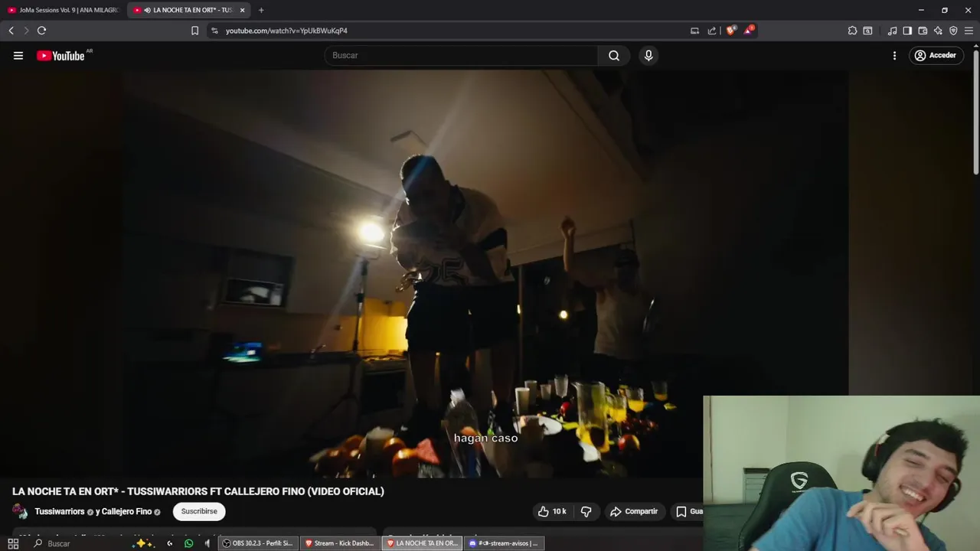Go forward with browser forward arrow
Image resolution: width=980 pixels, height=551 pixels.
coord(26,31)
